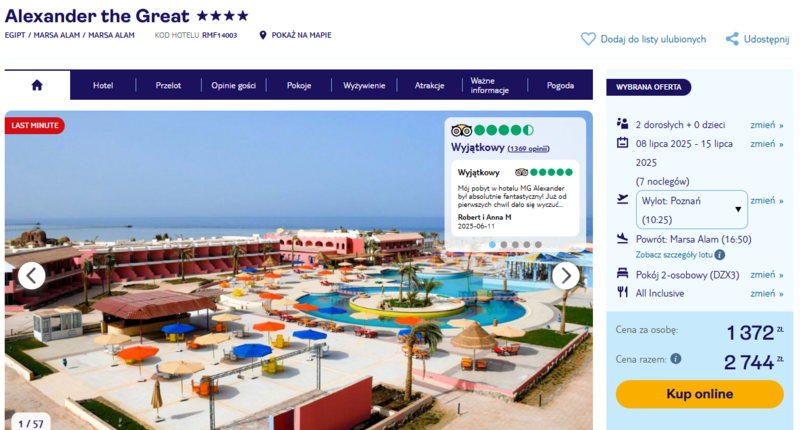
Task: Switch to the Opinie gości tab
Action: (x=234, y=85)
